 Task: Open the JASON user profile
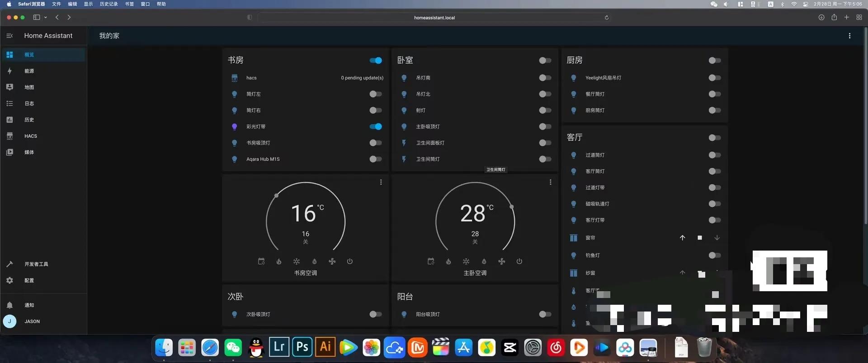pos(32,321)
